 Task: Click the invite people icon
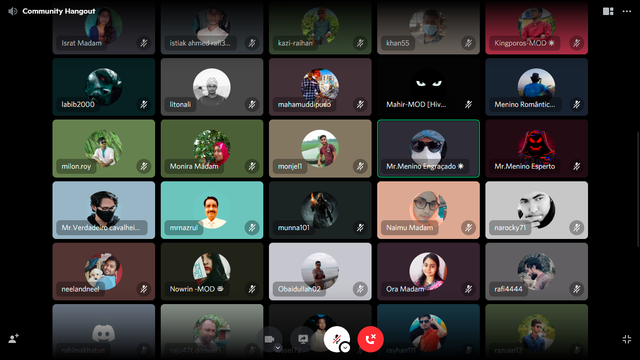coord(13,339)
